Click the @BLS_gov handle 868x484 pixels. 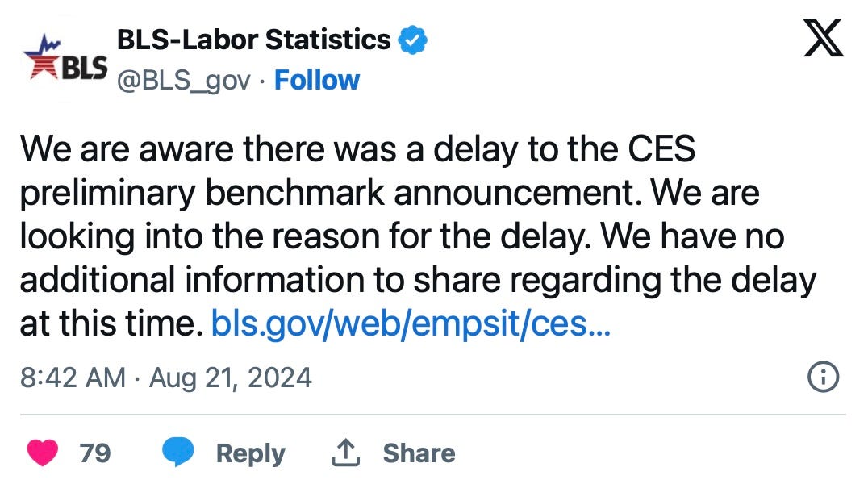pos(184,80)
